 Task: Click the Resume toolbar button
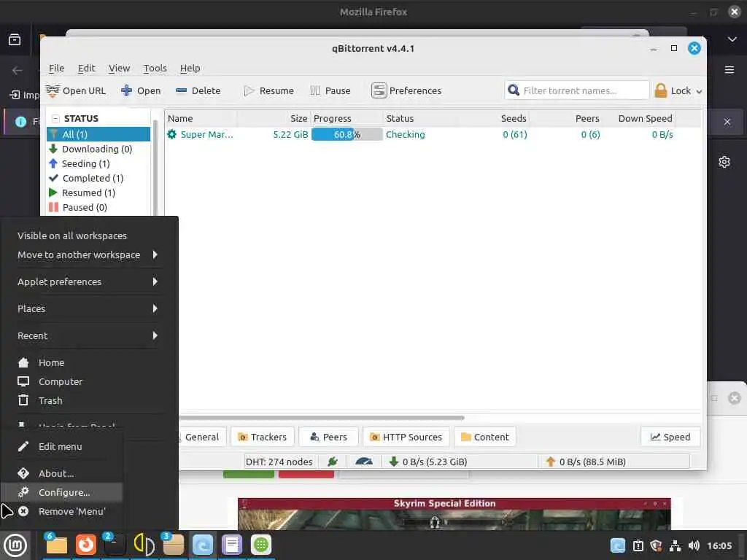tap(268, 90)
